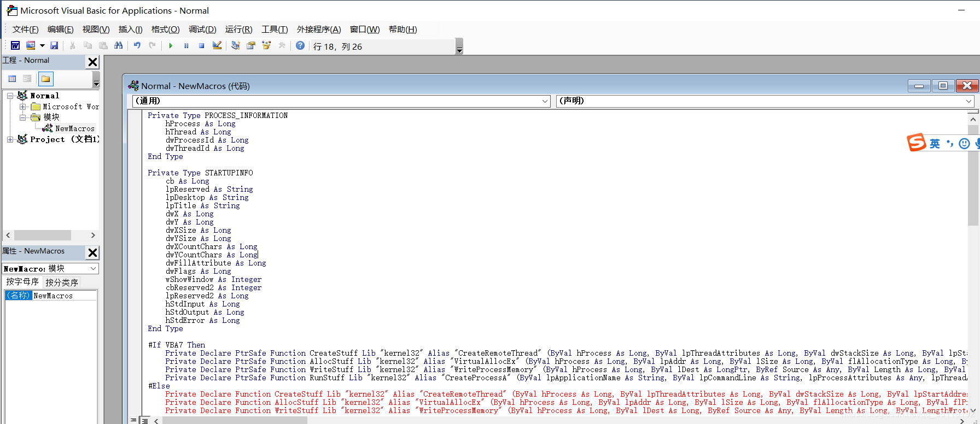Click the Reset stop square icon
980x424 pixels.
point(201,46)
